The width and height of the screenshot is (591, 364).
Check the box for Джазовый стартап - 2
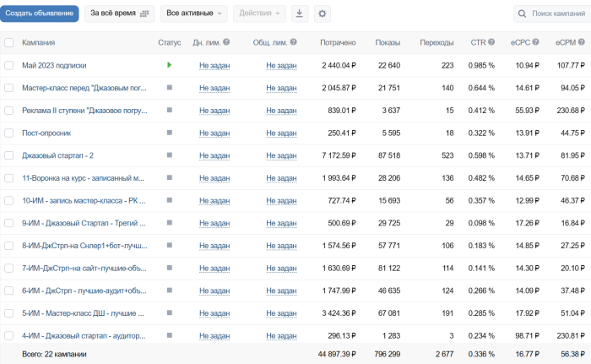[9, 155]
